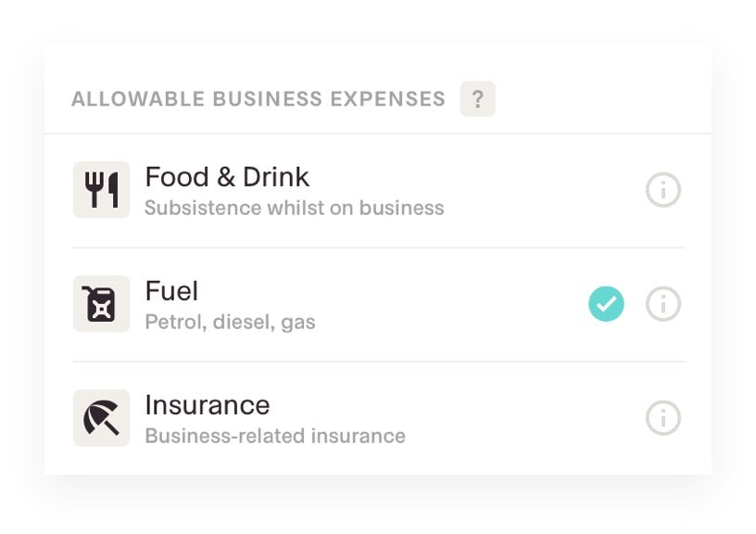Select the Fuel jerry can icon
This screenshot has width=756, height=534.
(101, 303)
